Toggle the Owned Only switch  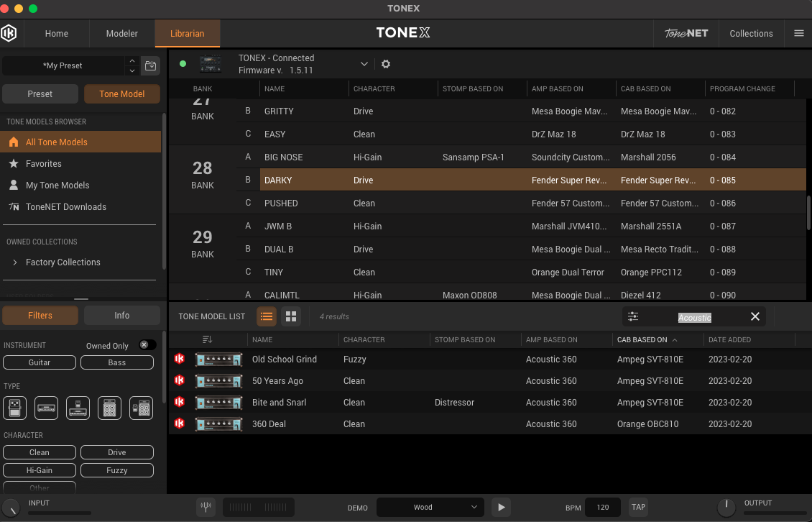click(x=147, y=345)
